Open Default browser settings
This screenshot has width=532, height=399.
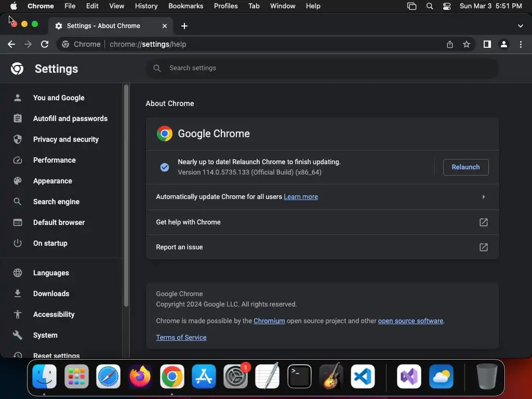[x=59, y=222]
